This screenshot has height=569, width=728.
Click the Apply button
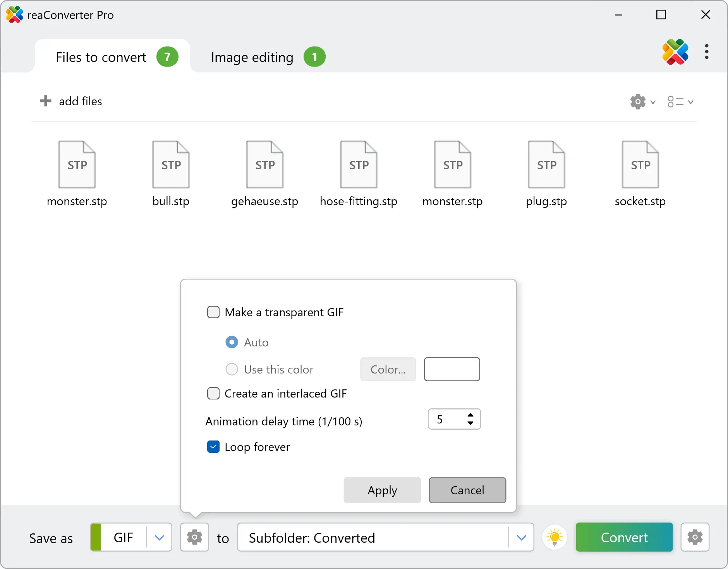click(382, 490)
